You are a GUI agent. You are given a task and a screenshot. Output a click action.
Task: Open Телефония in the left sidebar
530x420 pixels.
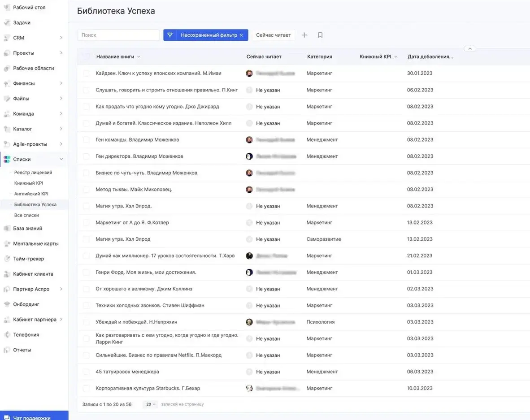pyautogui.click(x=26, y=335)
